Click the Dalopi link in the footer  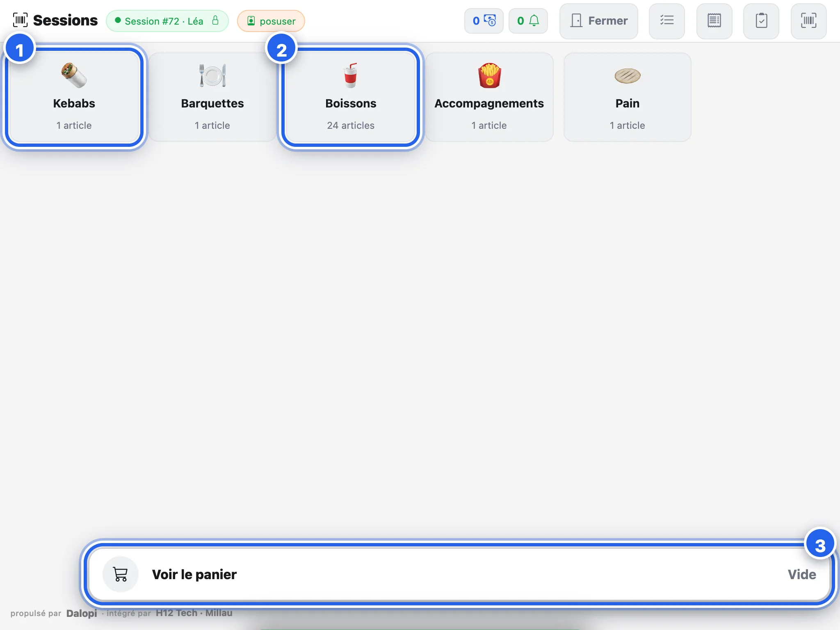point(82,613)
